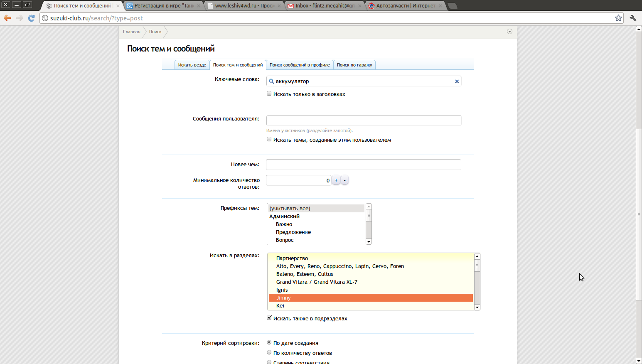Image resolution: width=642 pixels, height=364 pixels.
Task: Expand the breadcrumb dropdown arrow at right
Action: tap(509, 32)
